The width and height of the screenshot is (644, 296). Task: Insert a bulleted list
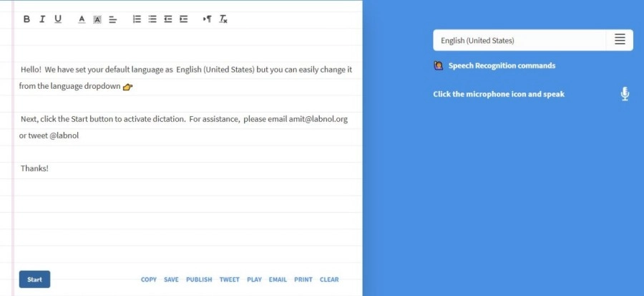152,19
